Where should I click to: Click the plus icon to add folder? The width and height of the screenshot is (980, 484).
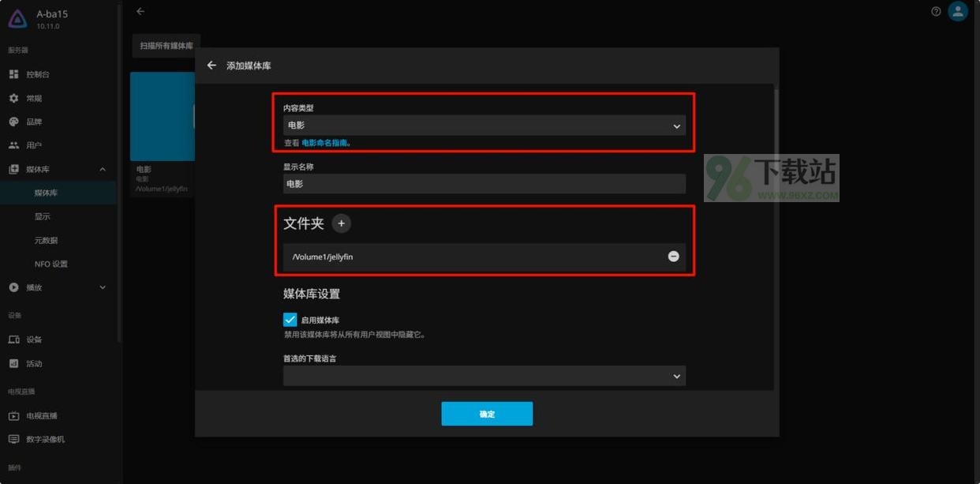point(341,223)
